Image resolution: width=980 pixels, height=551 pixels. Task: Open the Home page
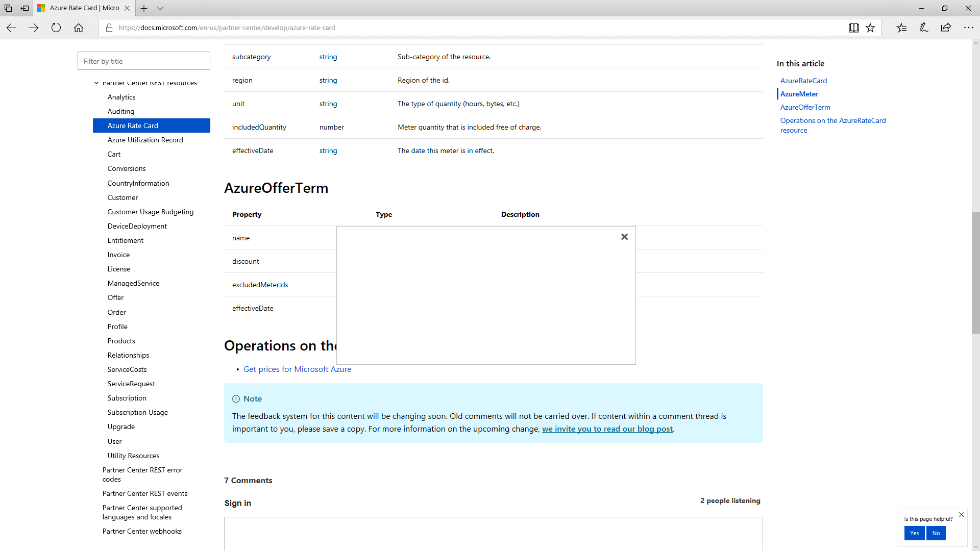79,28
